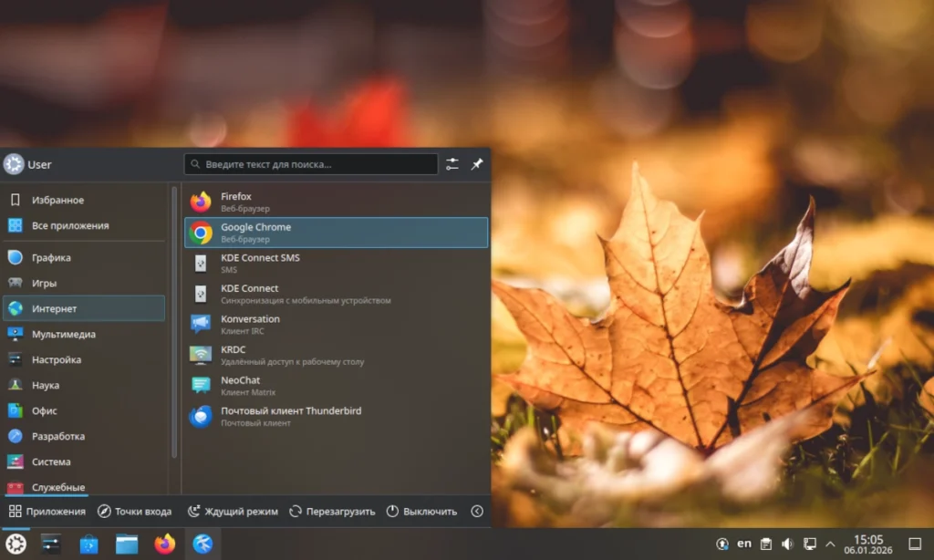Screen dimensions: 934x560
Task: Open the Служебные category
Action: [x=84, y=486]
